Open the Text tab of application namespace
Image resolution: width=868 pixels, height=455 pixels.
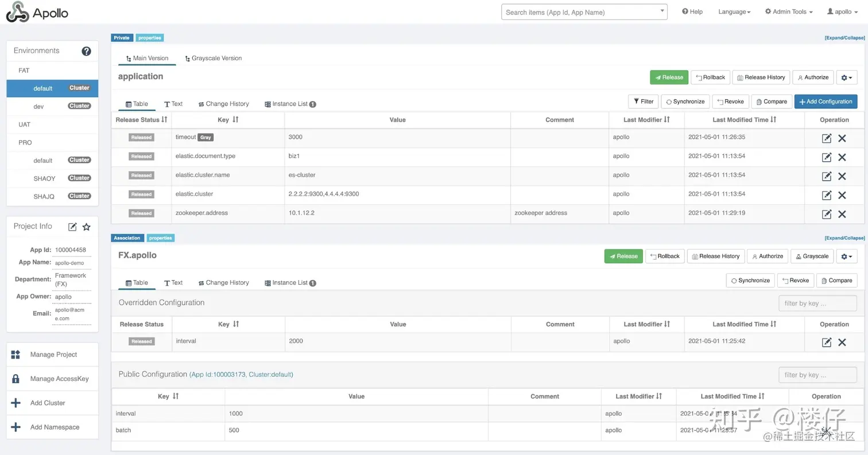pyautogui.click(x=173, y=104)
